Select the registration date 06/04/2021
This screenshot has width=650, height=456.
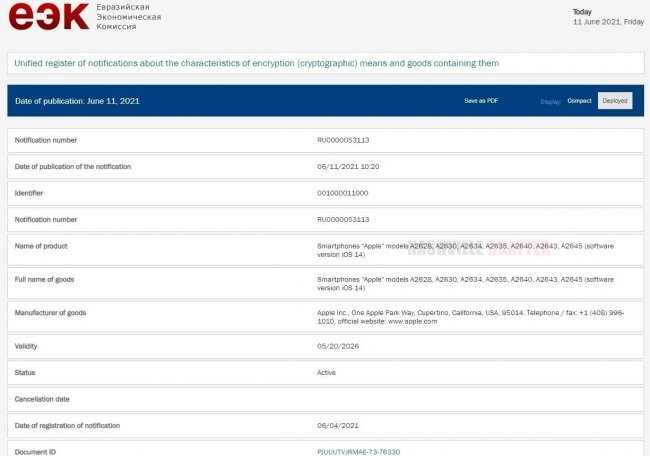tap(335, 425)
